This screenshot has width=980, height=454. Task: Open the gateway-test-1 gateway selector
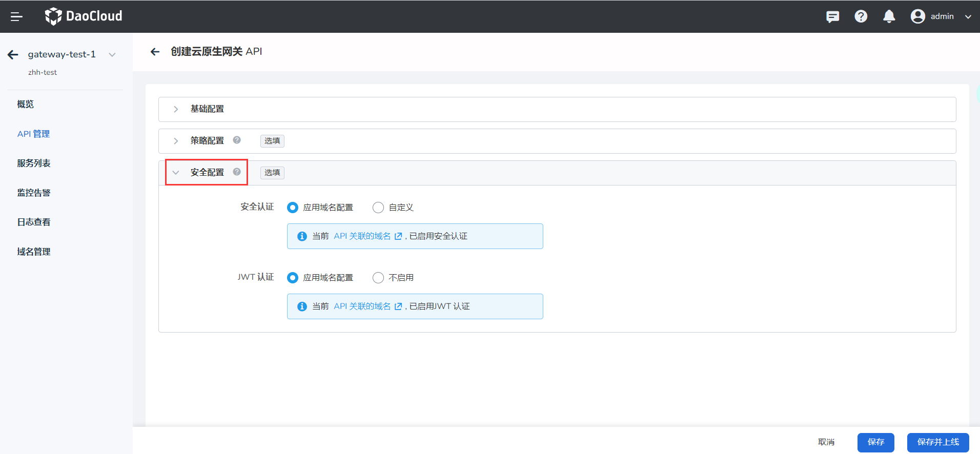pyautogui.click(x=72, y=54)
